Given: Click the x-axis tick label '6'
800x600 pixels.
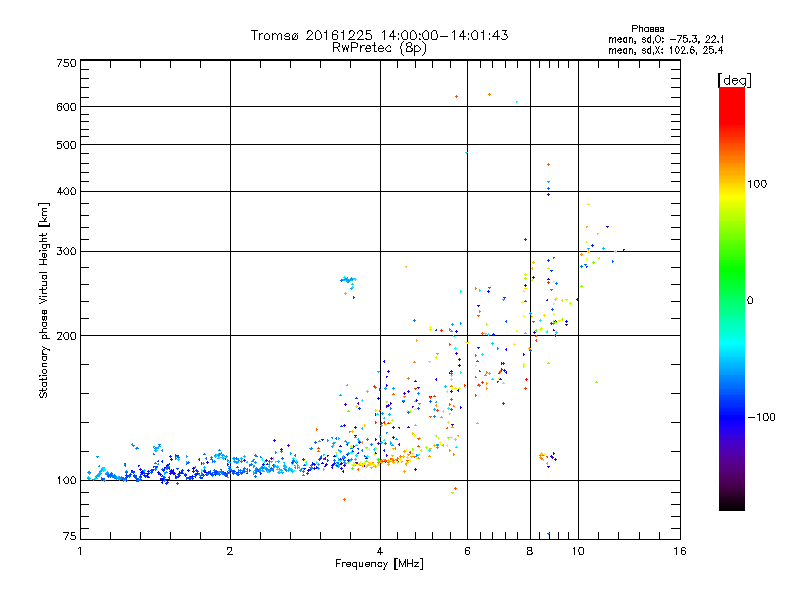Looking at the screenshot, I should pyautogui.click(x=467, y=551).
